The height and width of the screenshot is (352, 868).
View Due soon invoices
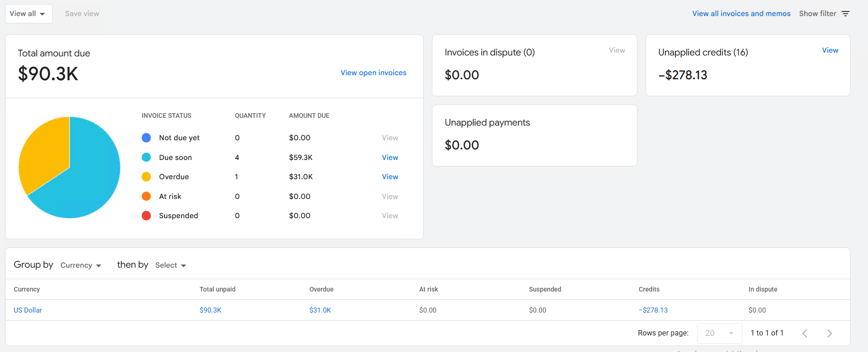(390, 157)
